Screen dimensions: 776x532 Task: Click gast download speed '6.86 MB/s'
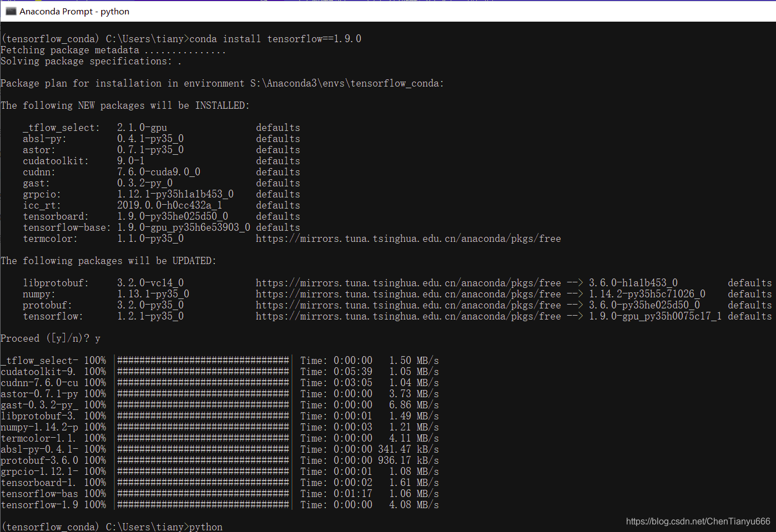(414, 405)
